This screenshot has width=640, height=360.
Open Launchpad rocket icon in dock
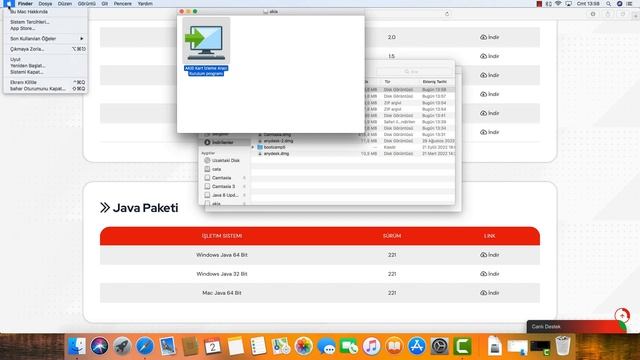click(122, 347)
